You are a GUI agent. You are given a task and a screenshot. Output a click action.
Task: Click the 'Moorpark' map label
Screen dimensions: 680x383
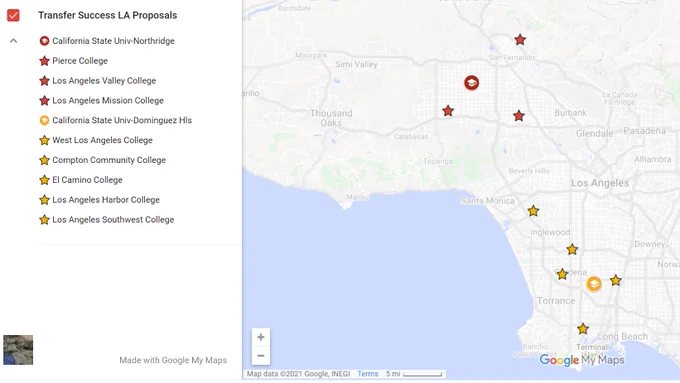click(311, 55)
